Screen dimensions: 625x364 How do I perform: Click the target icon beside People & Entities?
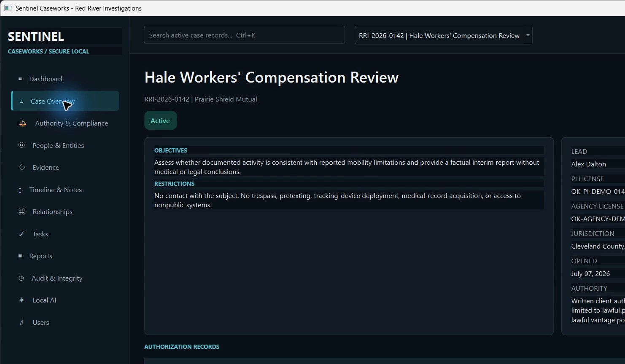(22, 145)
